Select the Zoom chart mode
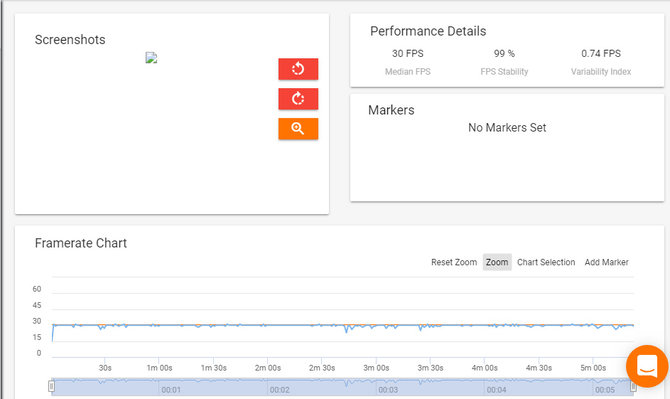Image resolution: width=670 pixels, height=399 pixels. (x=497, y=262)
